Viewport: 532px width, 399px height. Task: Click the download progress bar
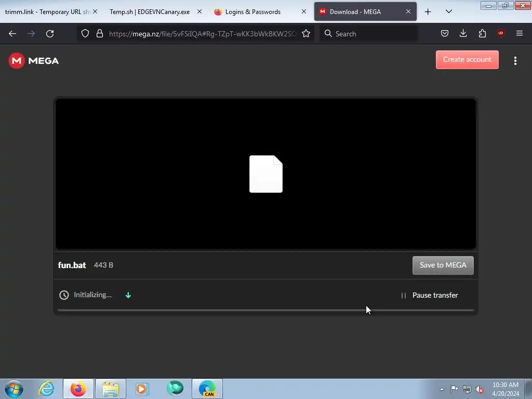(266, 310)
